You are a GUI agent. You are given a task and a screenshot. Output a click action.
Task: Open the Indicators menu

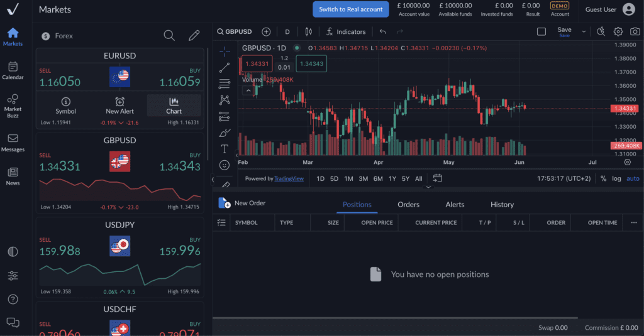(x=346, y=31)
